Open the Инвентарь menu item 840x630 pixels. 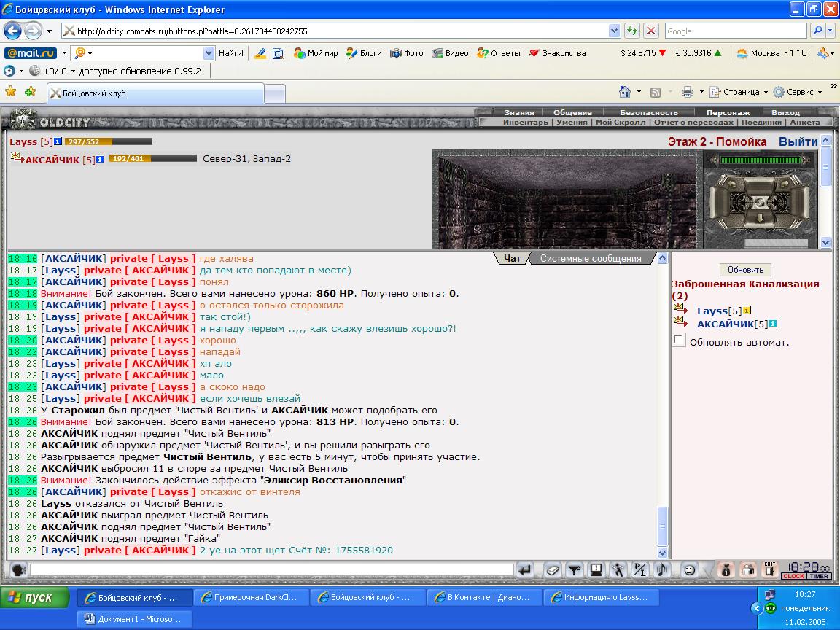(526, 122)
